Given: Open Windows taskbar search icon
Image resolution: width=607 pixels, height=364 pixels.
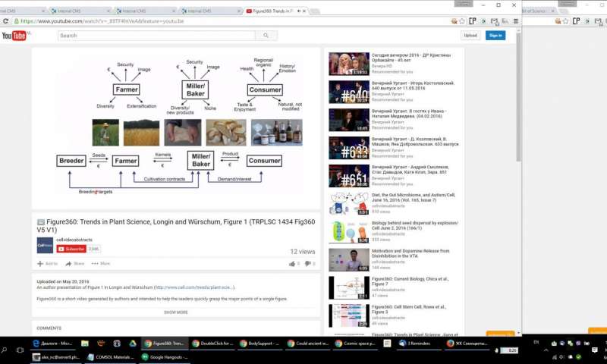Looking at the screenshot, I should (5, 350).
